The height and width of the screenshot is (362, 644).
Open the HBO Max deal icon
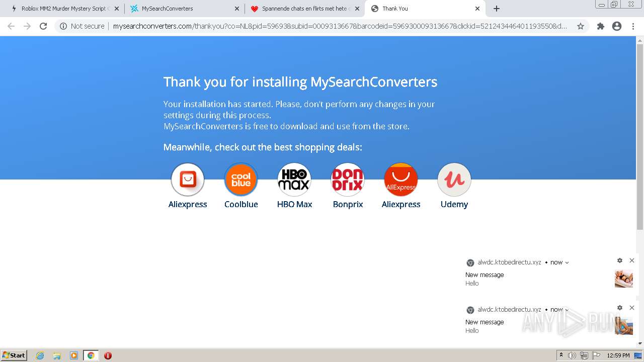(x=294, y=179)
